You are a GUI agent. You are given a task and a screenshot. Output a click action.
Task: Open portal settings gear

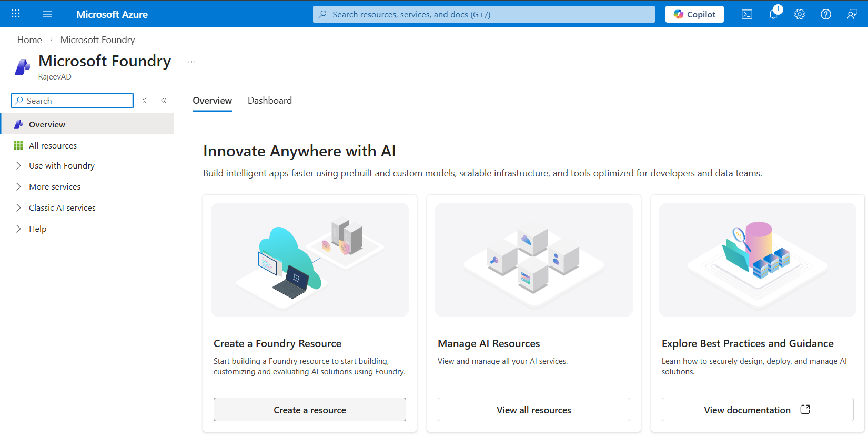[x=799, y=14]
